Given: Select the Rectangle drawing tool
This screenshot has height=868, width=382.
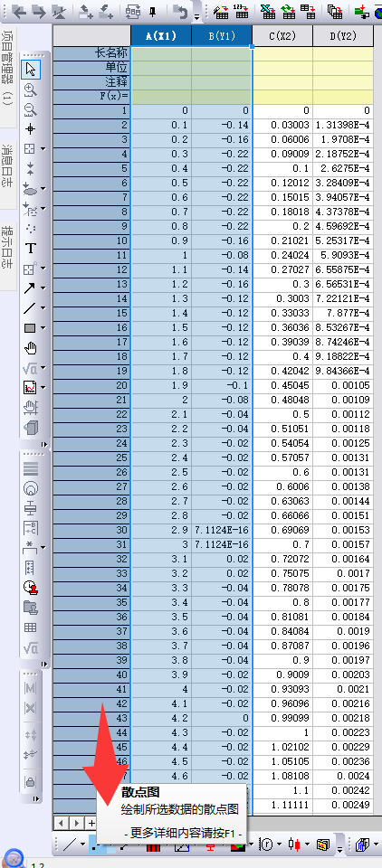Looking at the screenshot, I should coord(30,327).
